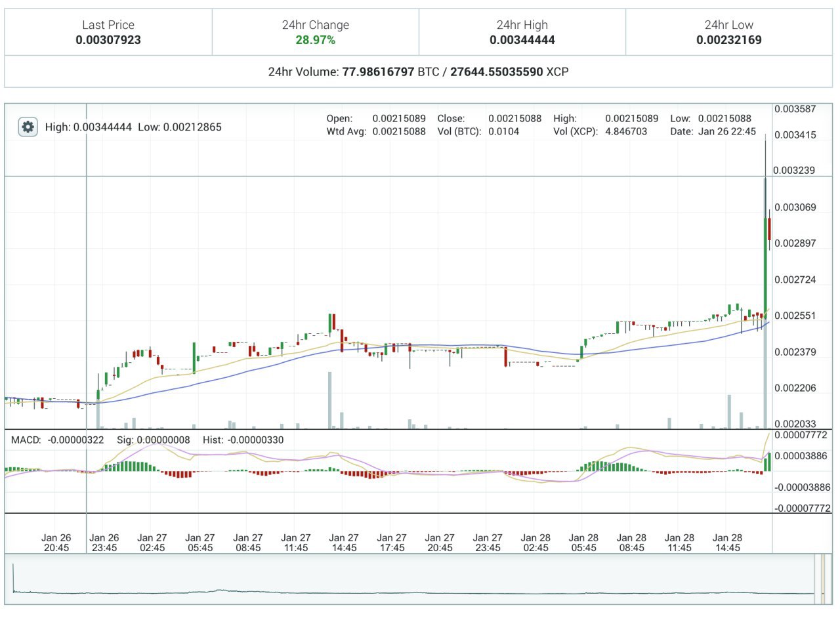Click the 0.002379 price axis label
The height and width of the screenshot is (620, 840).
[x=795, y=352]
